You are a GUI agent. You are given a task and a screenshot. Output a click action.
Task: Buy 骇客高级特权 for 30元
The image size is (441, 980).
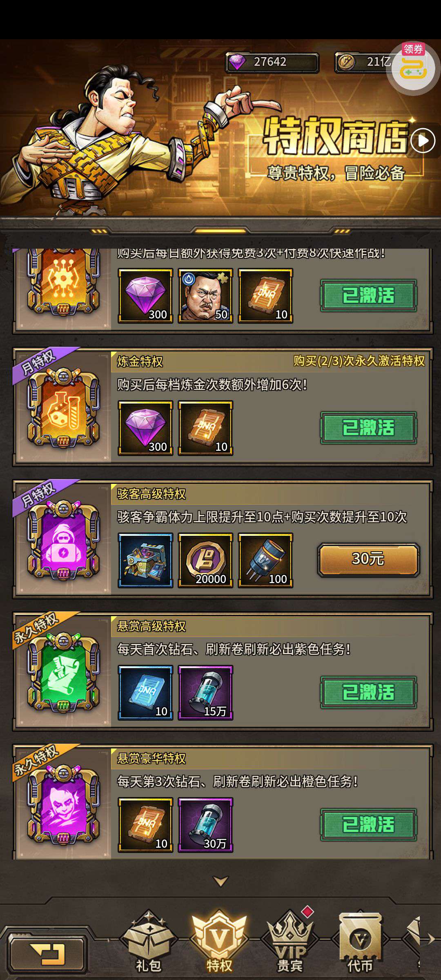tap(368, 559)
